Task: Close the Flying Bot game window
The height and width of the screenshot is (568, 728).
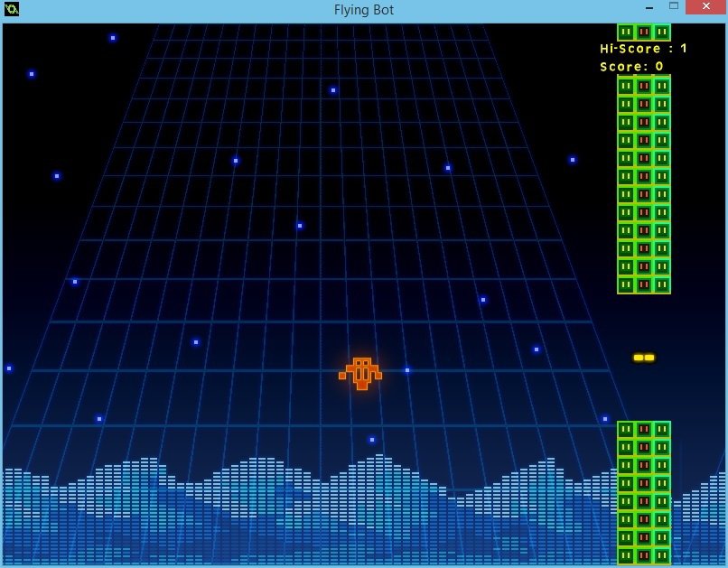Action: [705, 7]
